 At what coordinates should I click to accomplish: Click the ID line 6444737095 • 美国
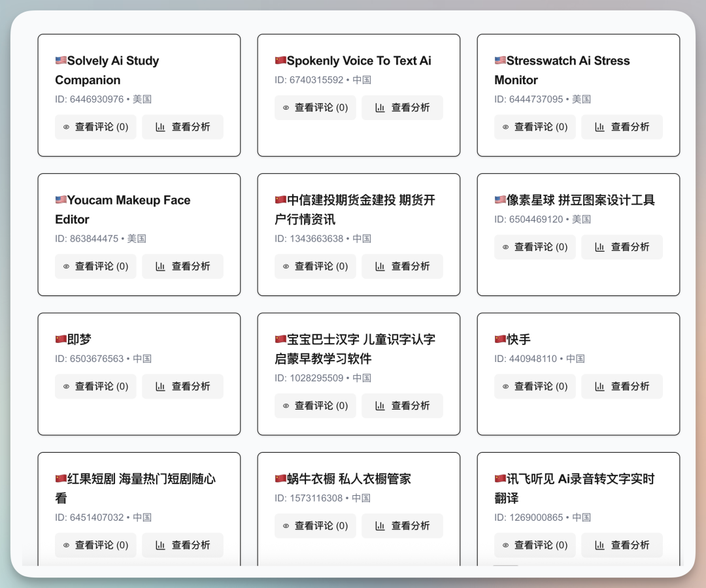(x=543, y=99)
